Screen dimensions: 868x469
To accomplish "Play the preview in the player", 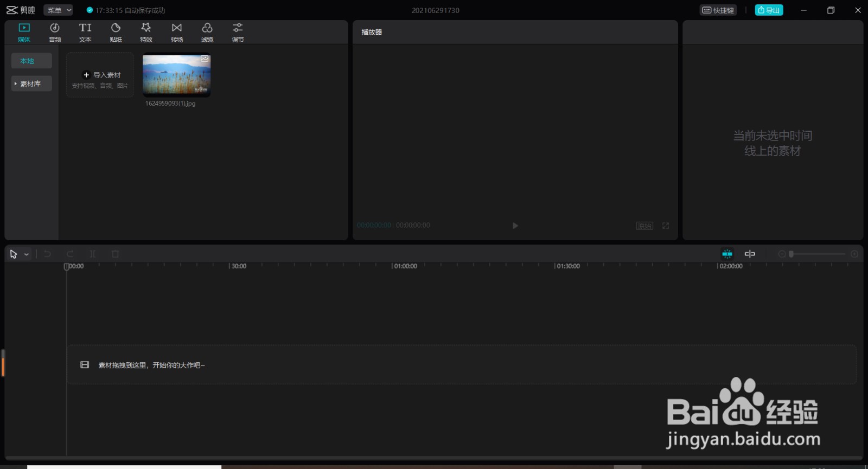I will coord(515,226).
